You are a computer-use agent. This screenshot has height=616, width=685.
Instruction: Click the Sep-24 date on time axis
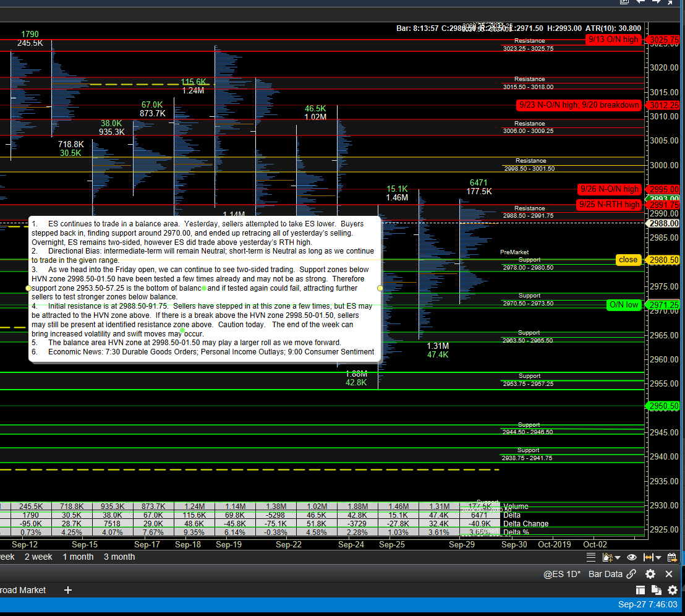coord(351,544)
